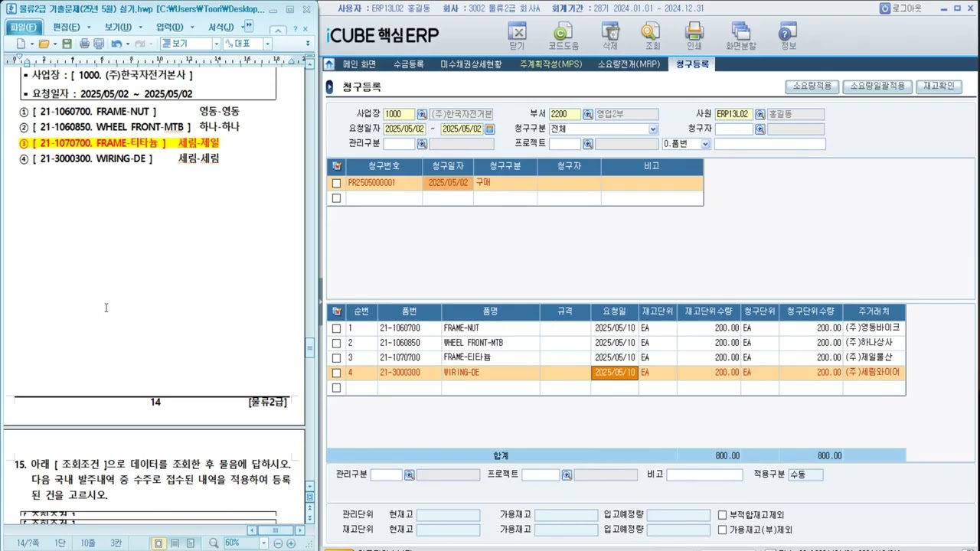This screenshot has width=980, height=551.
Task: Click the home icon left of 메인 화면 tab
Action: (329, 64)
